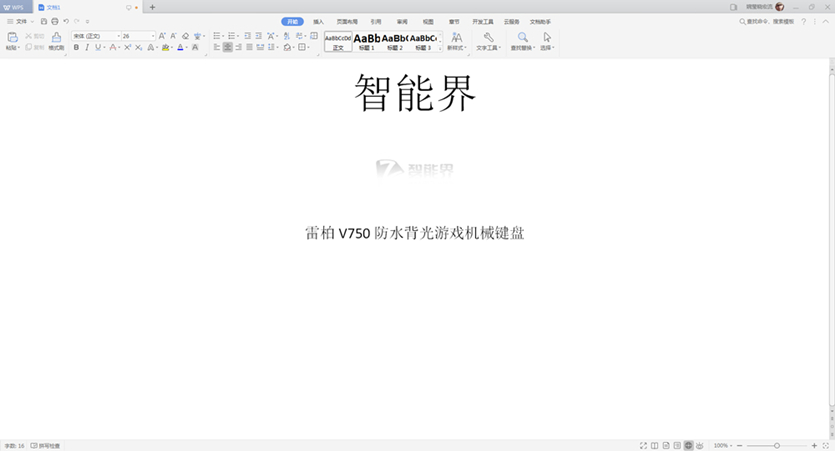Open the Text Tools (文字工具) icon
This screenshot has height=451, width=835.
pyautogui.click(x=488, y=40)
